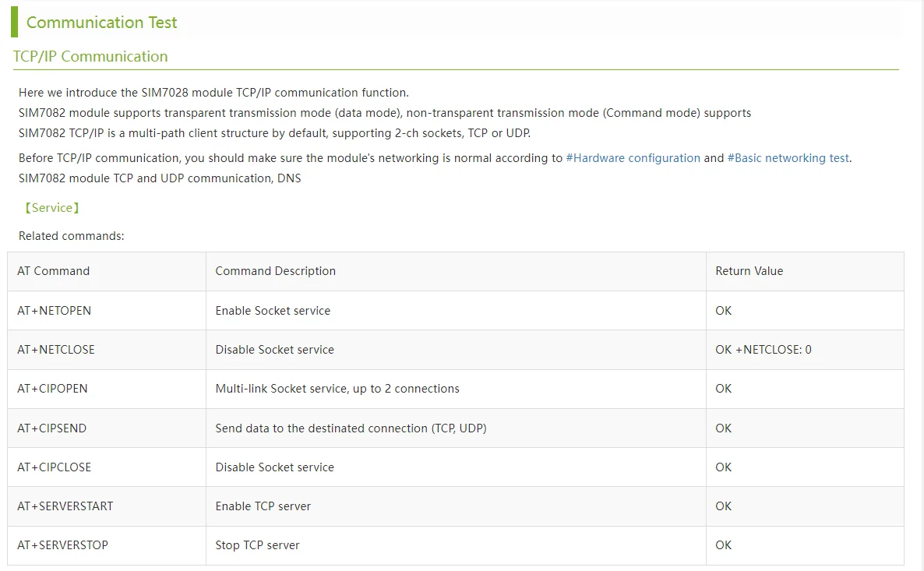
Task: Select the AT+SERVERSTOP command cell
Action: tap(63, 545)
